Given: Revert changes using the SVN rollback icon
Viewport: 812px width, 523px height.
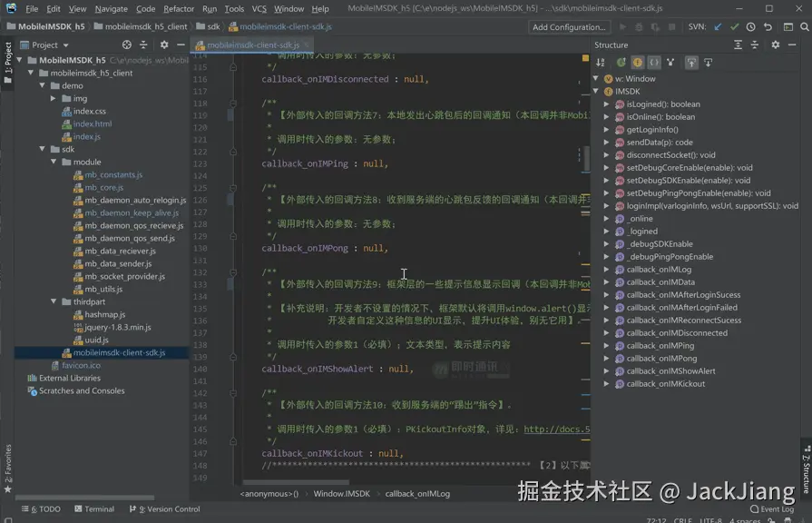Looking at the screenshot, I should pos(768,27).
